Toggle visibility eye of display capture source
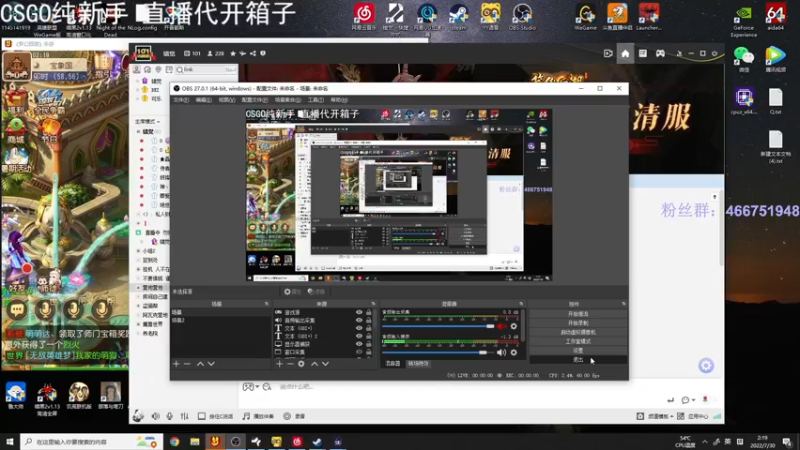 tap(359, 344)
